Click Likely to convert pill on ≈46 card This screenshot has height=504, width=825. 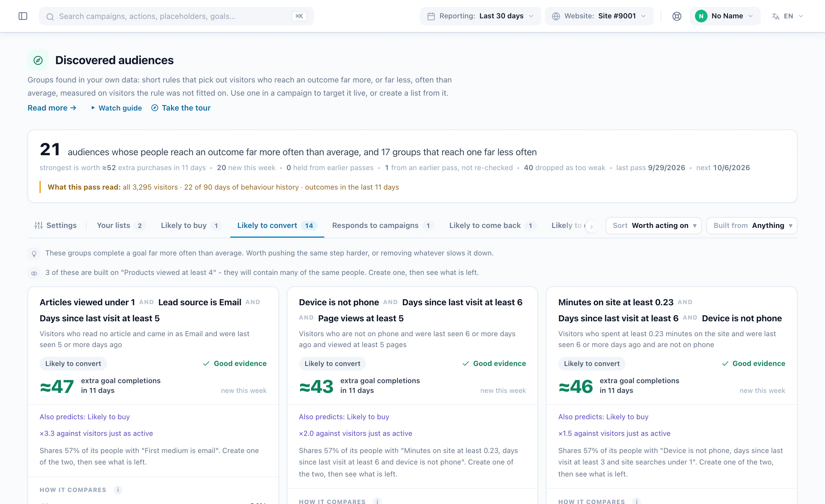592,363
